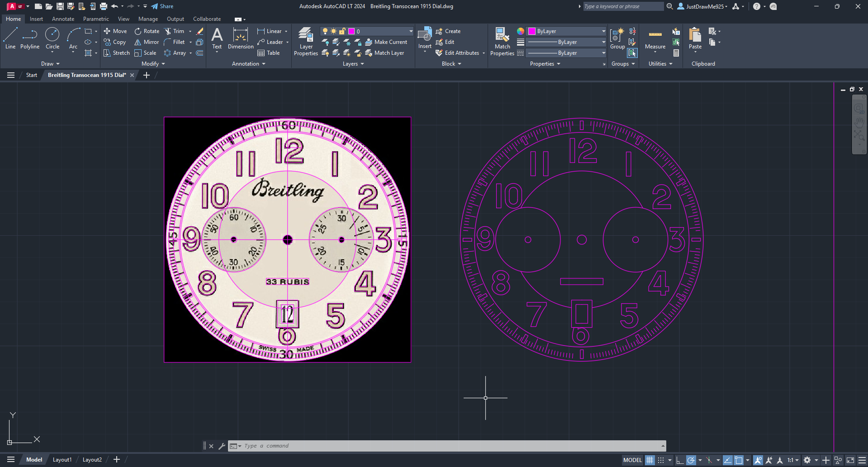The image size is (868, 467).
Task: Switch to the Start file tab
Action: coord(32,75)
